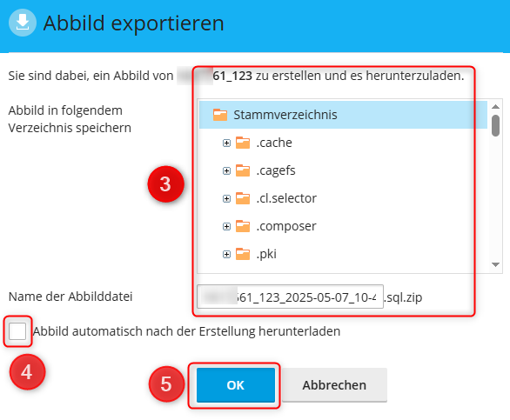Expand the .pki folder node
This screenshot has height=420, width=510.
(x=226, y=254)
